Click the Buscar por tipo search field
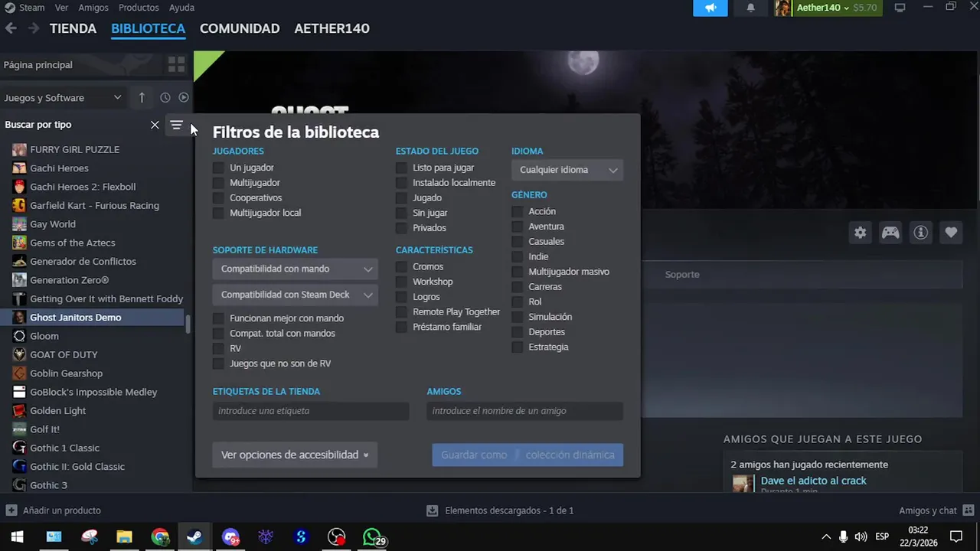This screenshot has height=551, width=980. pyautogui.click(x=75, y=125)
